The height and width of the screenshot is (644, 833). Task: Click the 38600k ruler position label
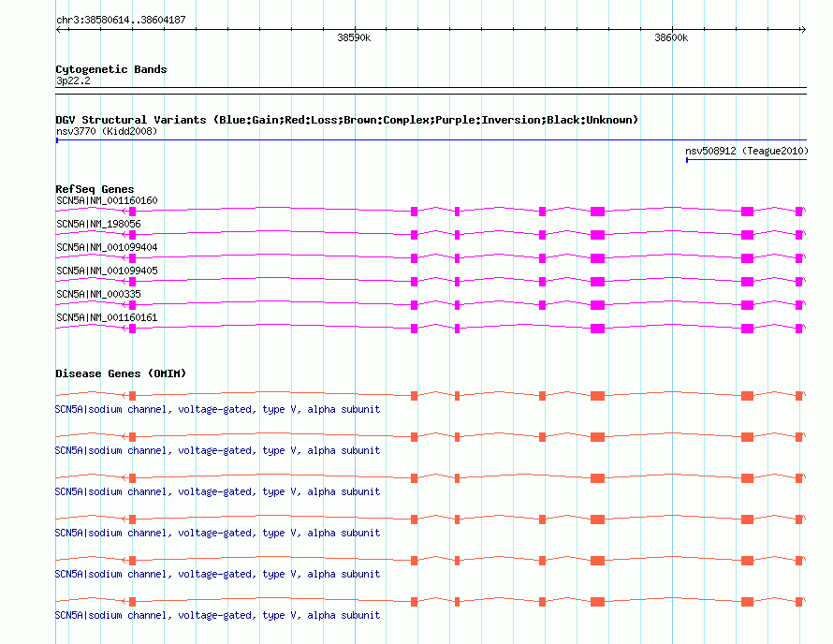point(671,37)
